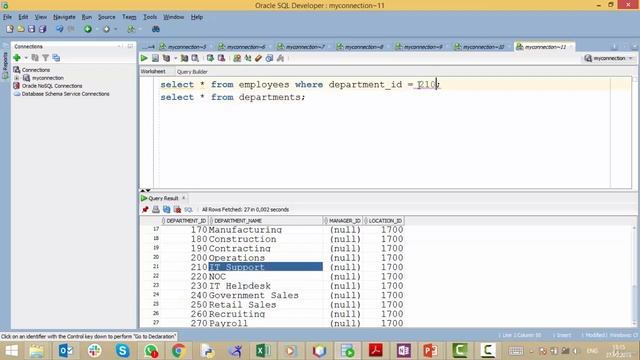Open the dropdown beside SQL Worksheet toolbar icon

(x=140, y=29)
